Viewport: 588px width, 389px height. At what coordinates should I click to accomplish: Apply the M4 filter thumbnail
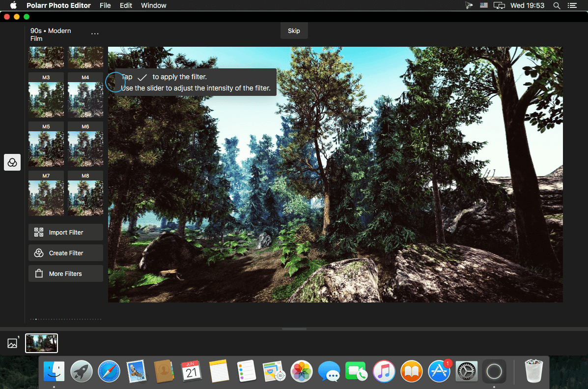pyautogui.click(x=85, y=95)
